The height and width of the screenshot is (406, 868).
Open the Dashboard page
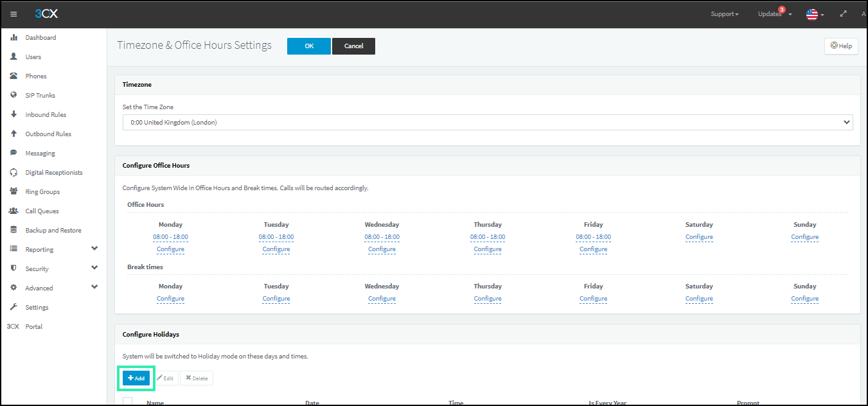[40, 37]
